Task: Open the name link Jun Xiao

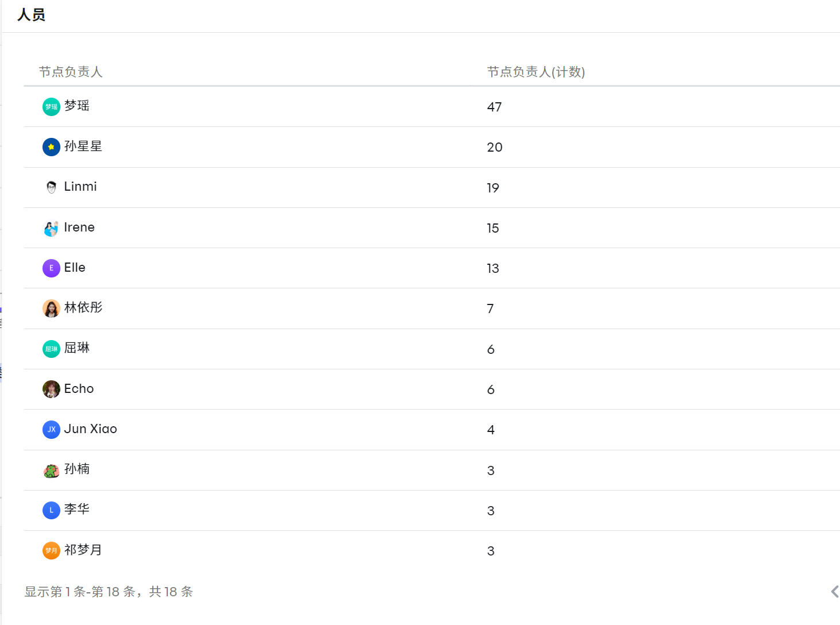Action: [91, 429]
